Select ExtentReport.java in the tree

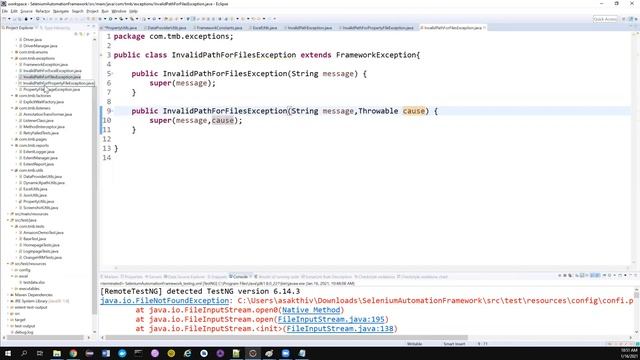click(x=38, y=164)
